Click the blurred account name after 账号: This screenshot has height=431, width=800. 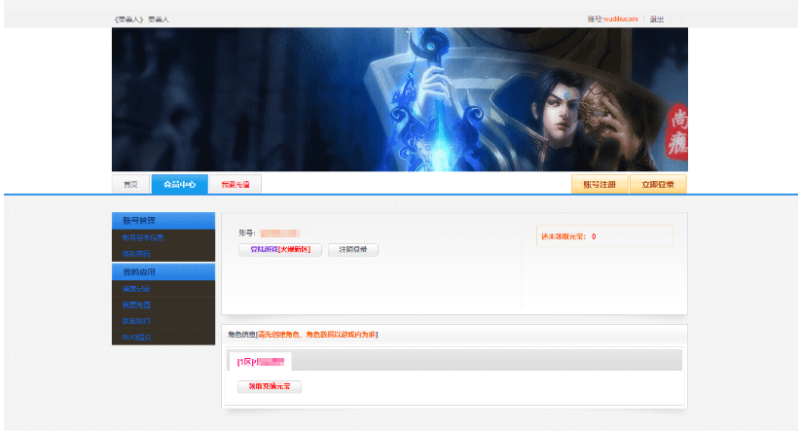(280, 233)
